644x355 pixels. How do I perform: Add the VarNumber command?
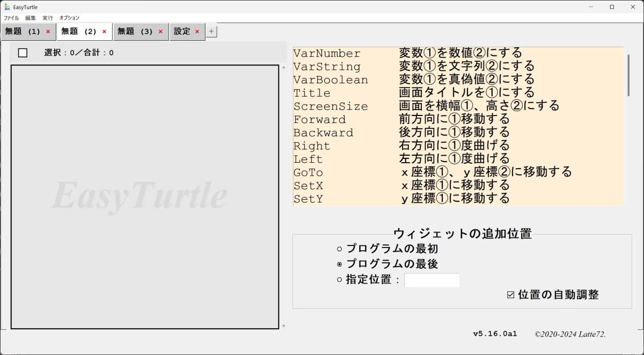coord(459,54)
